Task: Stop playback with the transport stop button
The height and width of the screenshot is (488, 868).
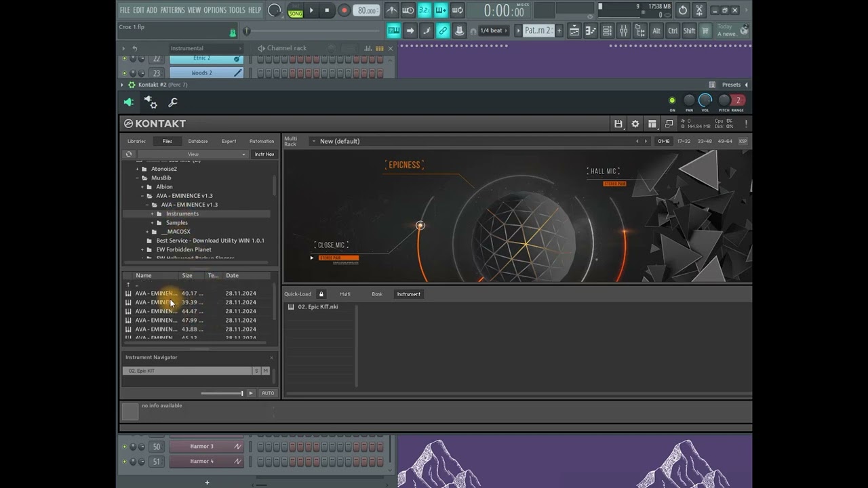Action: [x=327, y=10]
